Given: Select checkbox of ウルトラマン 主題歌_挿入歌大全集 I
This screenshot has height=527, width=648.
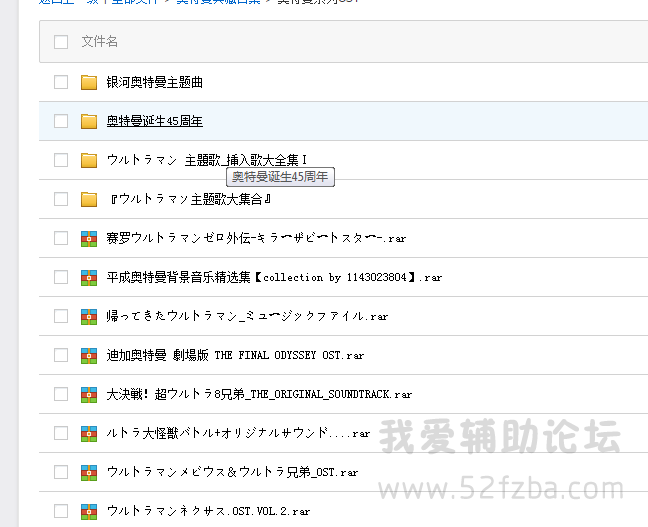Looking at the screenshot, I should [x=61, y=160].
